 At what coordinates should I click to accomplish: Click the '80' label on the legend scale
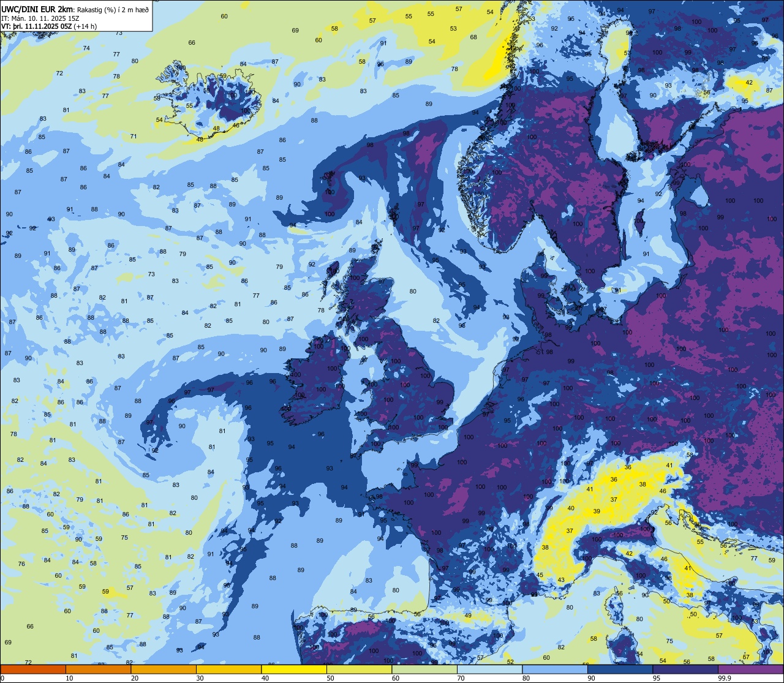[526, 678]
